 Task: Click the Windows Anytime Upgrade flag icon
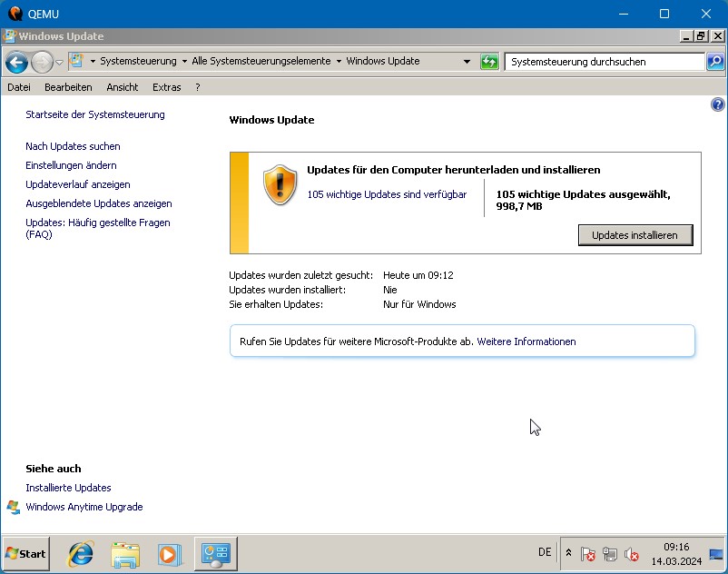(x=14, y=507)
